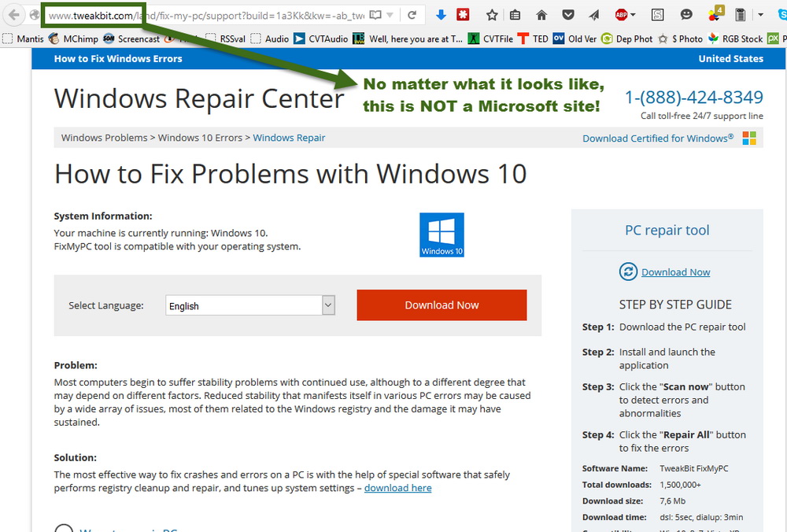
Task: Follow the 'download here' link
Action: [x=398, y=488]
